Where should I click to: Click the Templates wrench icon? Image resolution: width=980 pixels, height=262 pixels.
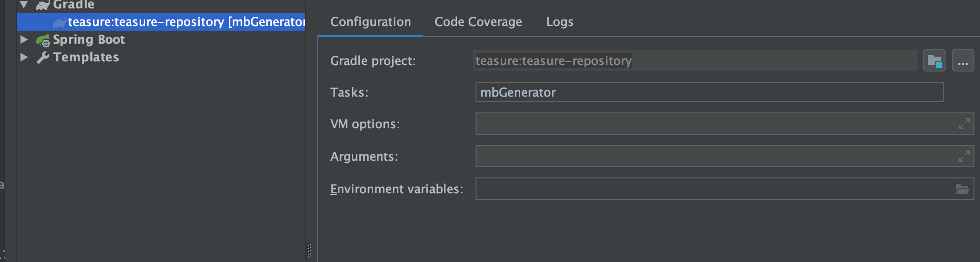tap(43, 58)
